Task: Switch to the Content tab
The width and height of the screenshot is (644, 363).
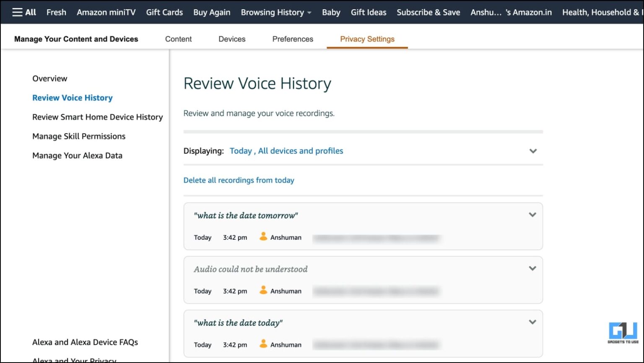Action: point(178,39)
